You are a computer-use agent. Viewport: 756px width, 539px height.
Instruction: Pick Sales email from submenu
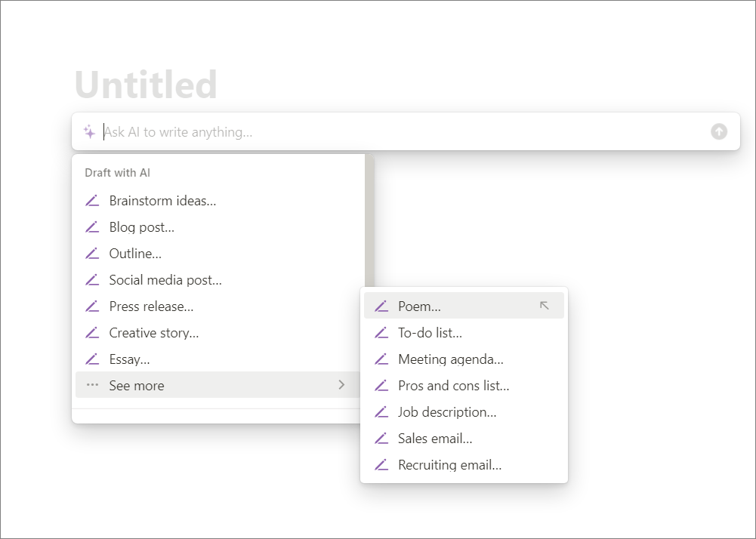tap(464, 439)
